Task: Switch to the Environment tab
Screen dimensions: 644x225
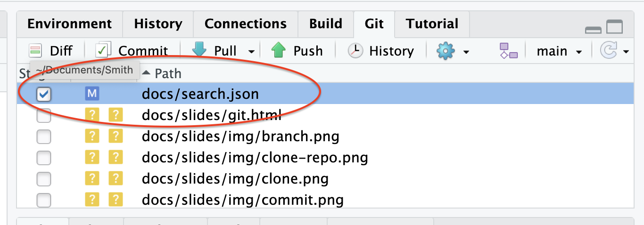Action: (x=70, y=24)
